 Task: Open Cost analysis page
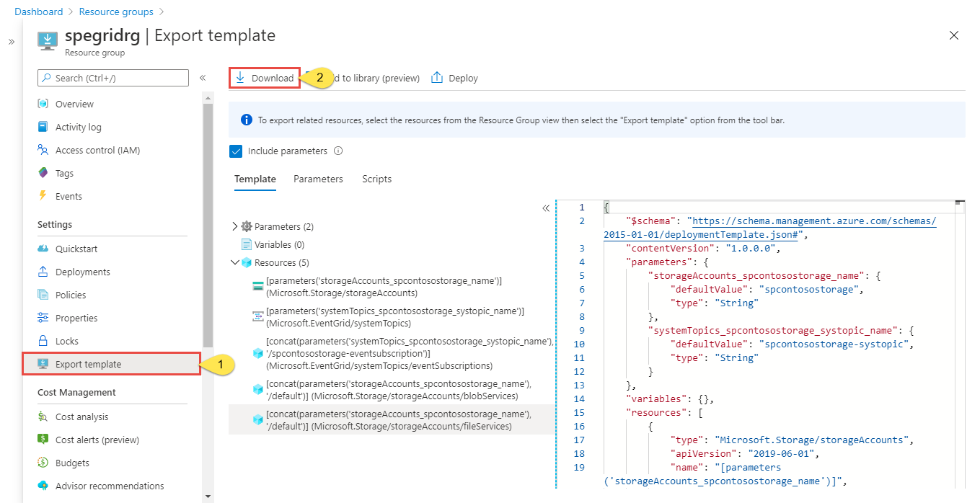tap(82, 417)
